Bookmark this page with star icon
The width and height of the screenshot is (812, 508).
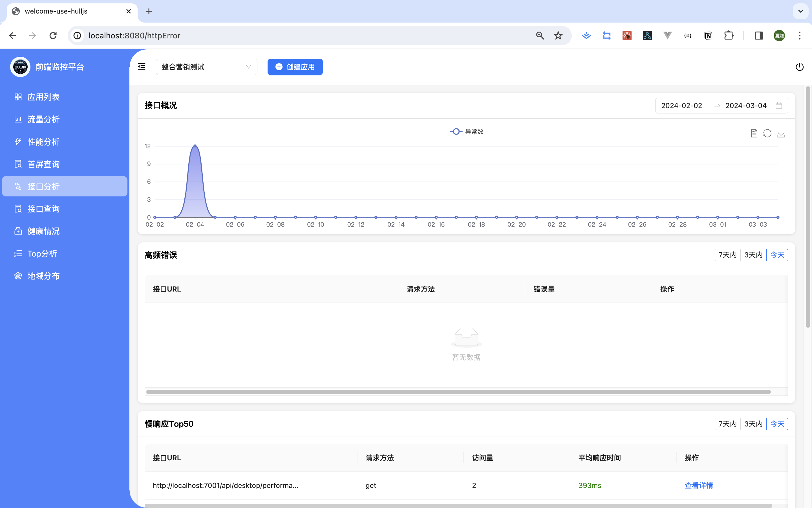558,36
